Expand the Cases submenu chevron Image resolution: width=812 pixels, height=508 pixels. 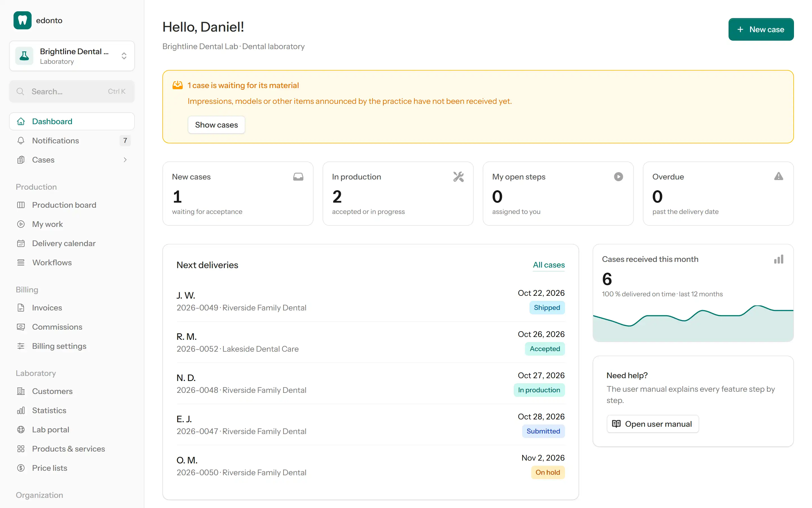(x=125, y=159)
